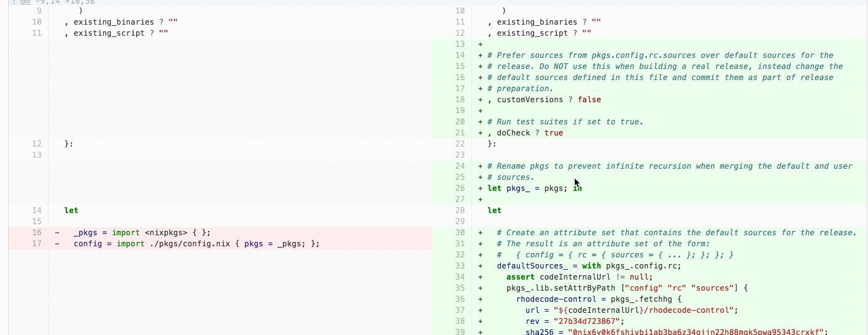Click new-side line number 21
This screenshot has height=335, width=868.
[460, 133]
